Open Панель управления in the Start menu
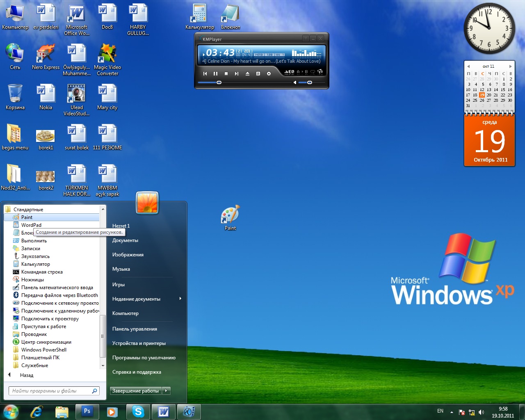The width and height of the screenshot is (525, 420). tap(135, 329)
